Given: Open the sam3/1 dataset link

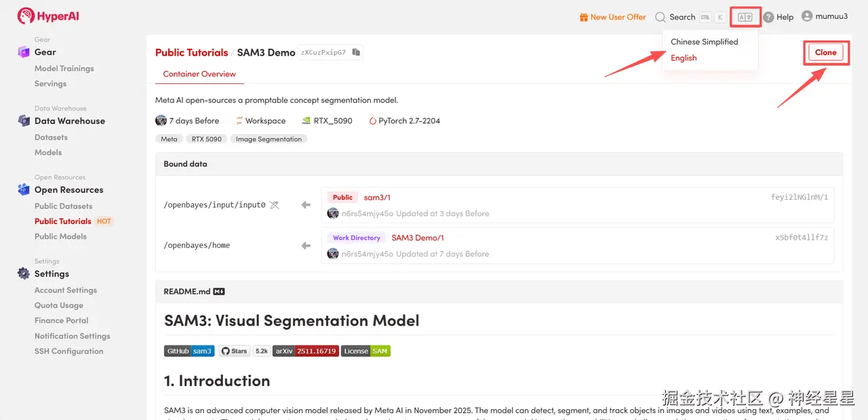Looking at the screenshot, I should pos(377,197).
